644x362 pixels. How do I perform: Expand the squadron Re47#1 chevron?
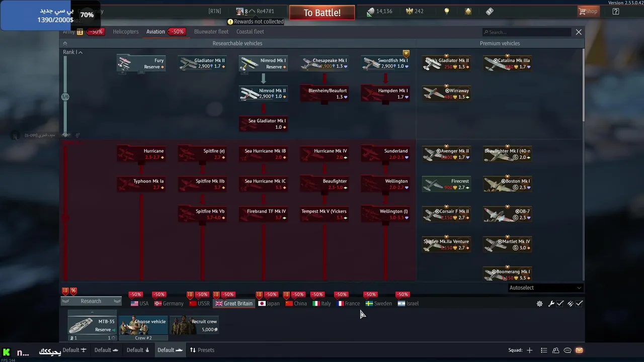(x=252, y=11)
